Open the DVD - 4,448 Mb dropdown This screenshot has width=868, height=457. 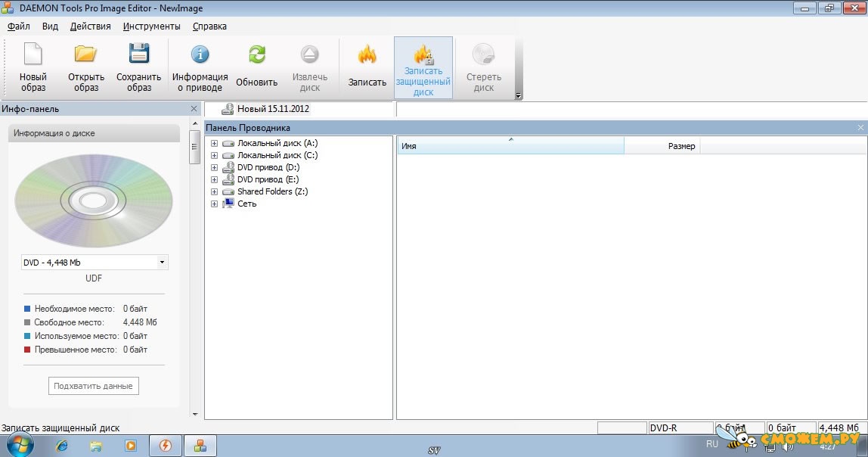pyautogui.click(x=162, y=263)
